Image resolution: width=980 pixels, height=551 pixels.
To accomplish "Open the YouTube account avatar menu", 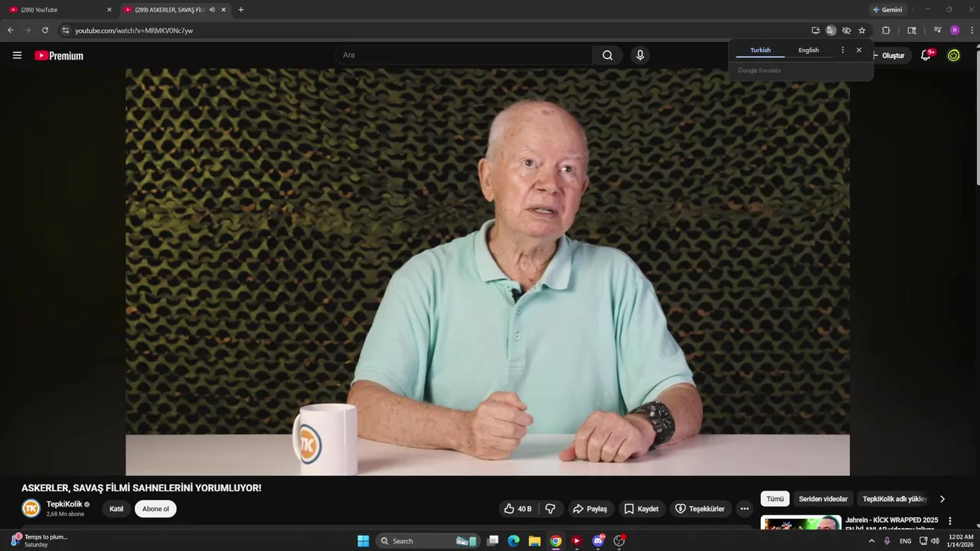I will [953, 55].
